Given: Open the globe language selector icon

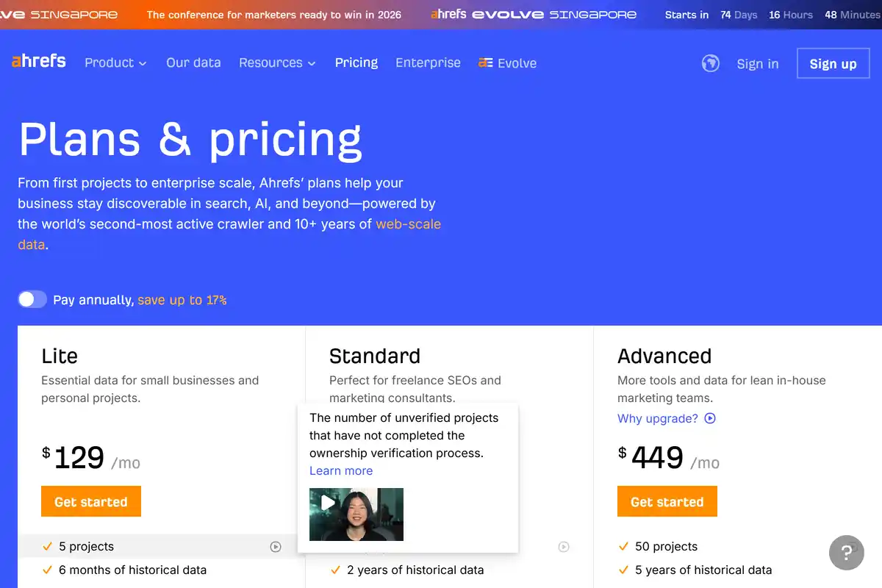Looking at the screenshot, I should 710,63.
